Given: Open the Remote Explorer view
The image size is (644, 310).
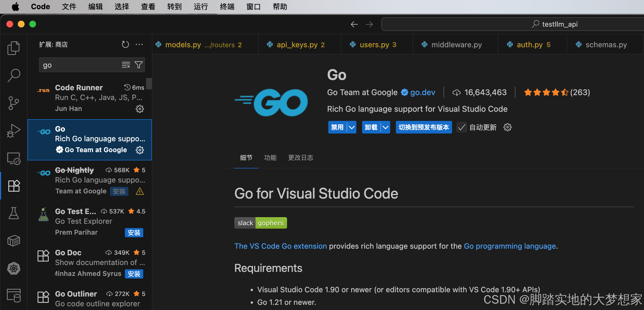Looking at the screenshot, I should [13, 158].
